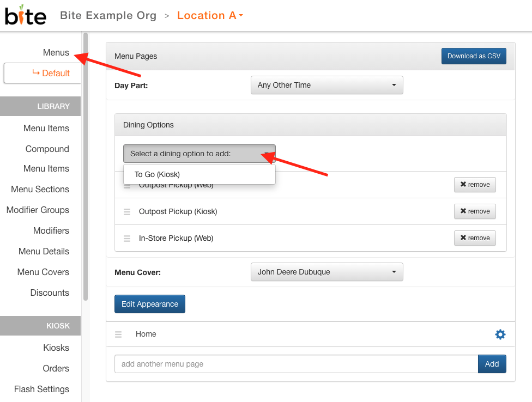Remove the Outpost Pickup (Kiosk) dining option
This screenshot has height=402, width=532.
tap(475, 211)
